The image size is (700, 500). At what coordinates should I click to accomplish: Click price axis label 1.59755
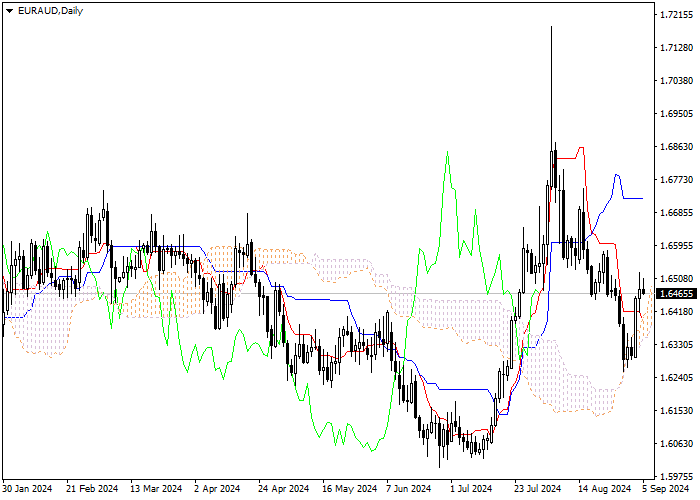[x=677, y=476]
